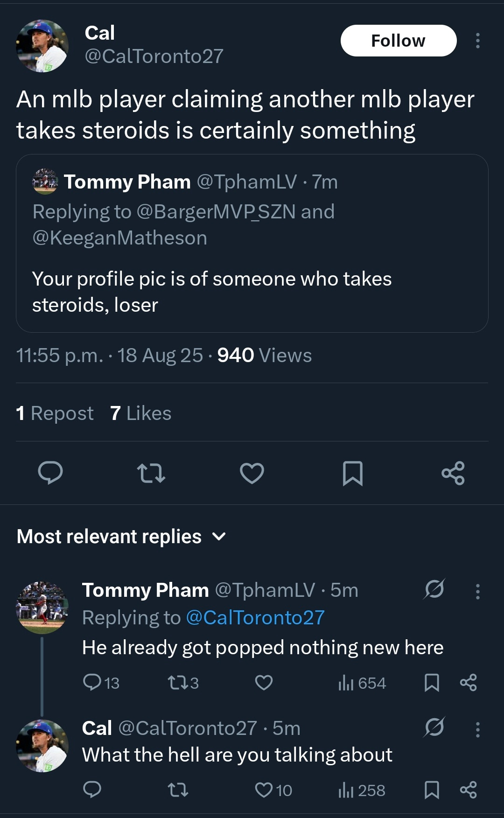View the 7 Likes list

pyautogui.click(x=140, y=413)
